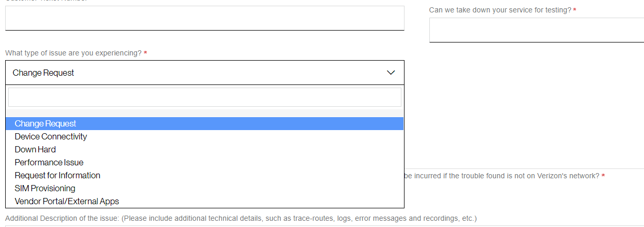Screen dimensions: 644x227
Task: Select the highlighted 'Change Request' option
Action: [x=46, y=123]
